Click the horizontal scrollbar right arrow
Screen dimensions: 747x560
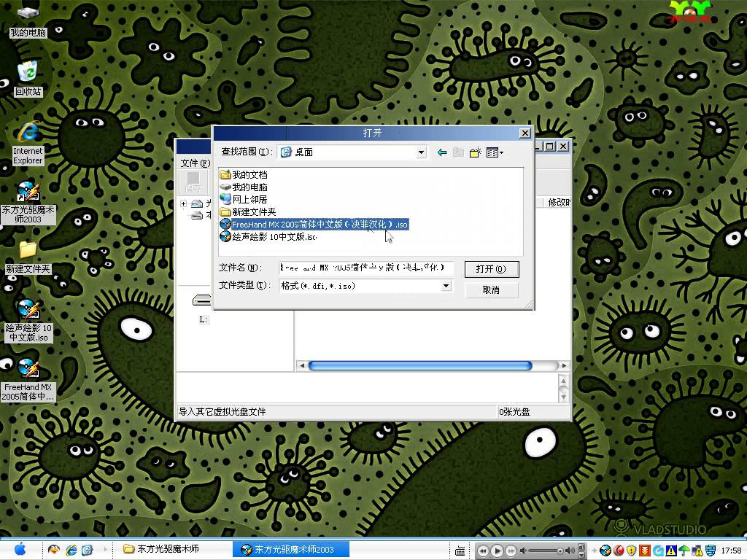[x=564, y=366]
